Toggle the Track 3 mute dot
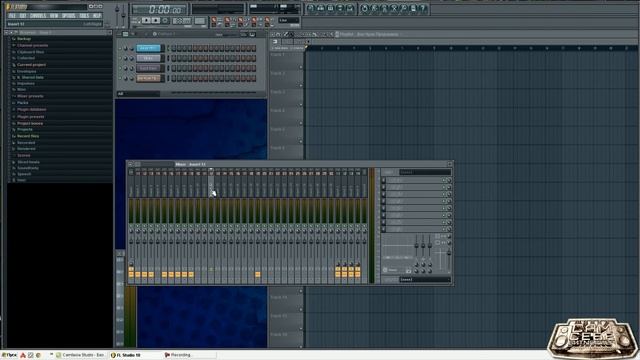Viewport: 640px width, 360px height. (x=301, y=105)
